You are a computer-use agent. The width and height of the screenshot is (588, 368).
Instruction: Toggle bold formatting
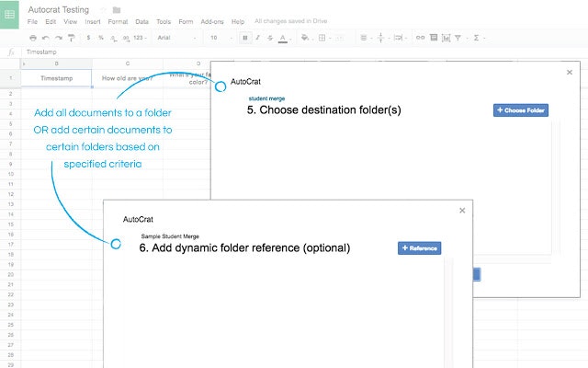(245, 38)
